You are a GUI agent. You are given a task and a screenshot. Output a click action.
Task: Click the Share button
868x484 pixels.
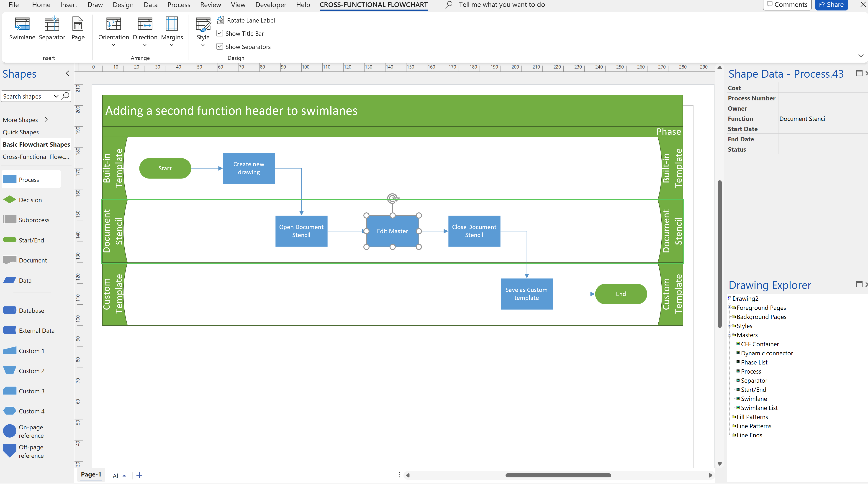(x=831, y=4)
